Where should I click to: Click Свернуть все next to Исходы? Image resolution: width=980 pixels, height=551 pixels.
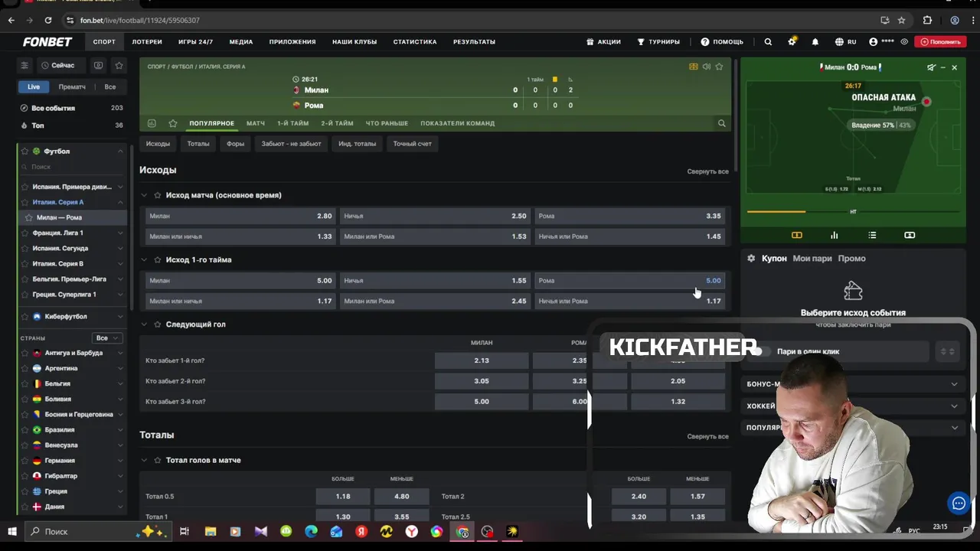click(x=707, y=171)
